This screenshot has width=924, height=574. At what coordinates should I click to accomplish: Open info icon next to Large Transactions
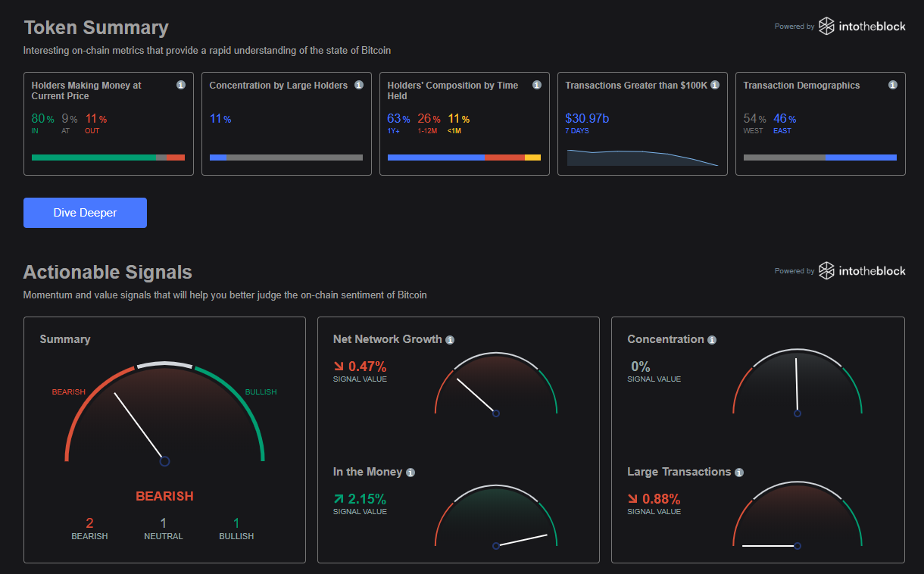tap(739, 473)
